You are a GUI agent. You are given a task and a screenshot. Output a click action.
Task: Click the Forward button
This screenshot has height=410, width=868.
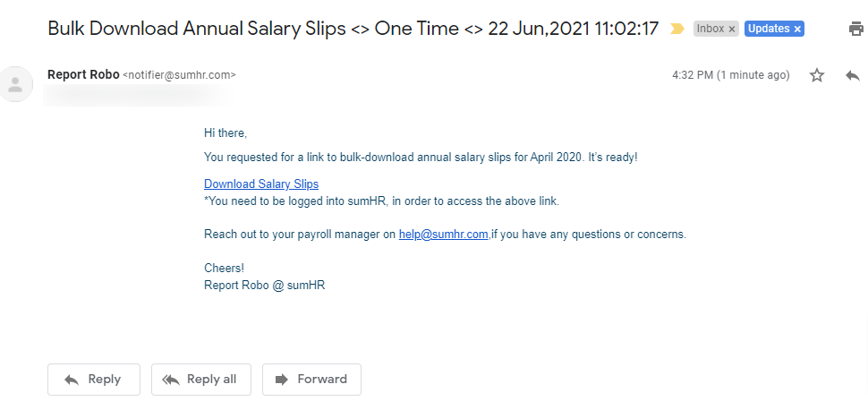tap(311, 380)
